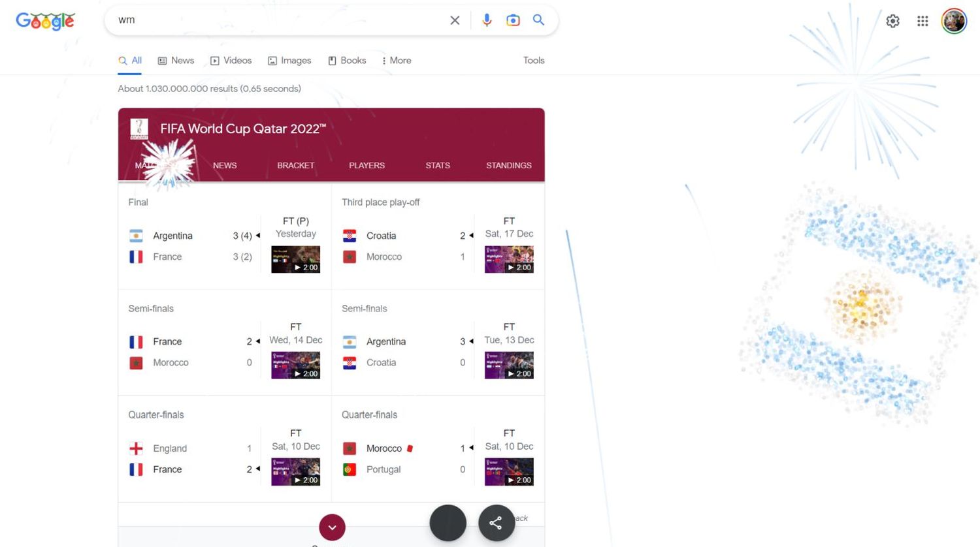Open FIFA World Cup Qatar 2022 title
Viewport: 980px width, 547px height.
tap(242, 129)
